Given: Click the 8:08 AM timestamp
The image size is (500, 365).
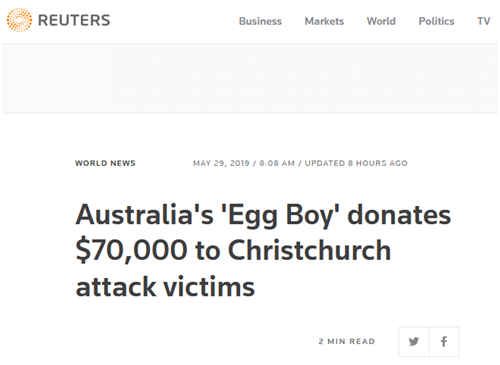Looking at the screenshot, I should click(x=277, y=163).
